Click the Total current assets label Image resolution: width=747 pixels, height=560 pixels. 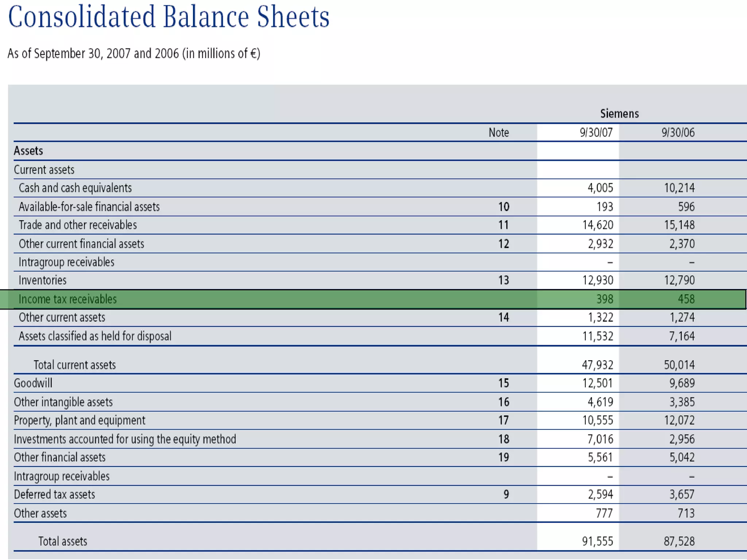(74, 365)
